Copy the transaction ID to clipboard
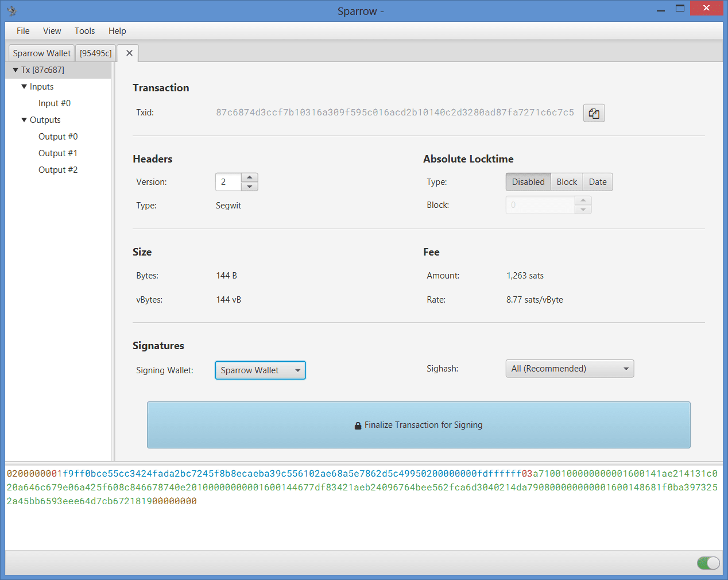Image resolution: width=728 pixels, height=580 pixels. tap(594, 113)
